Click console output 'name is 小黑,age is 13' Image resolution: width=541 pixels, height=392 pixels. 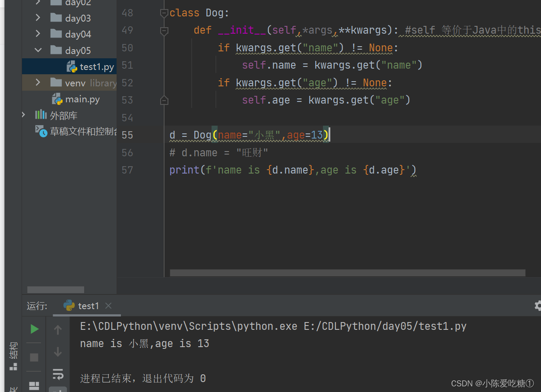pyautogui.click(x=145, y=344)
